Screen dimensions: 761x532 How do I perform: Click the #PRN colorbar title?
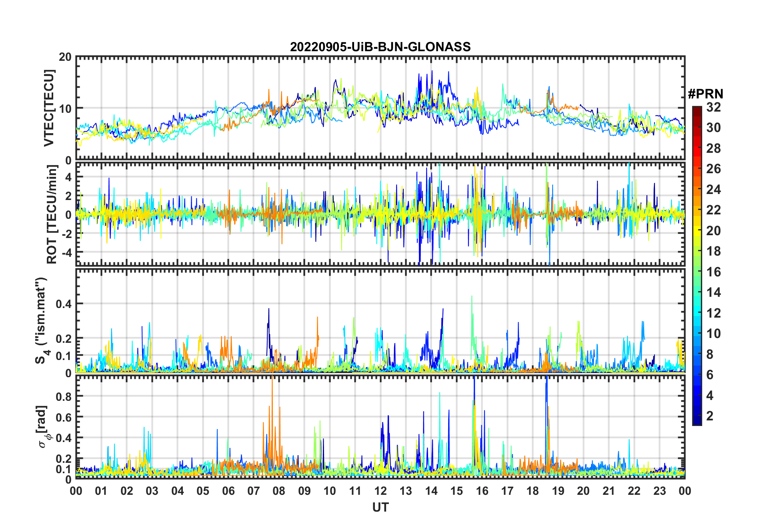[x=706, y=94]
